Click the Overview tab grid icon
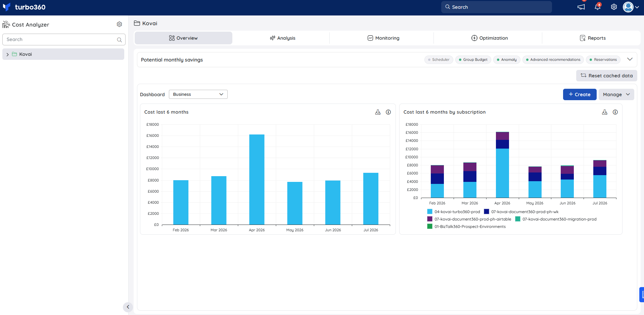The height and width of the screenshot is (315, 644). click(172, 38)
